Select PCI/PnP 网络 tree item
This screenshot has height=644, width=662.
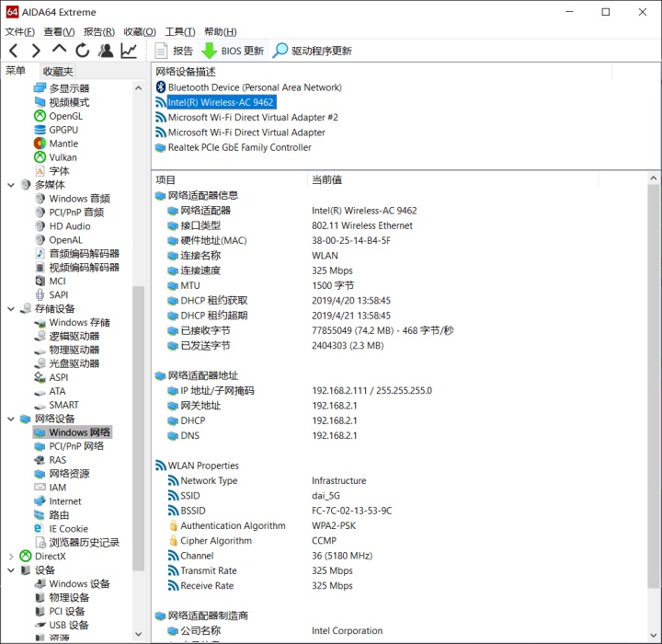point(69,446)
